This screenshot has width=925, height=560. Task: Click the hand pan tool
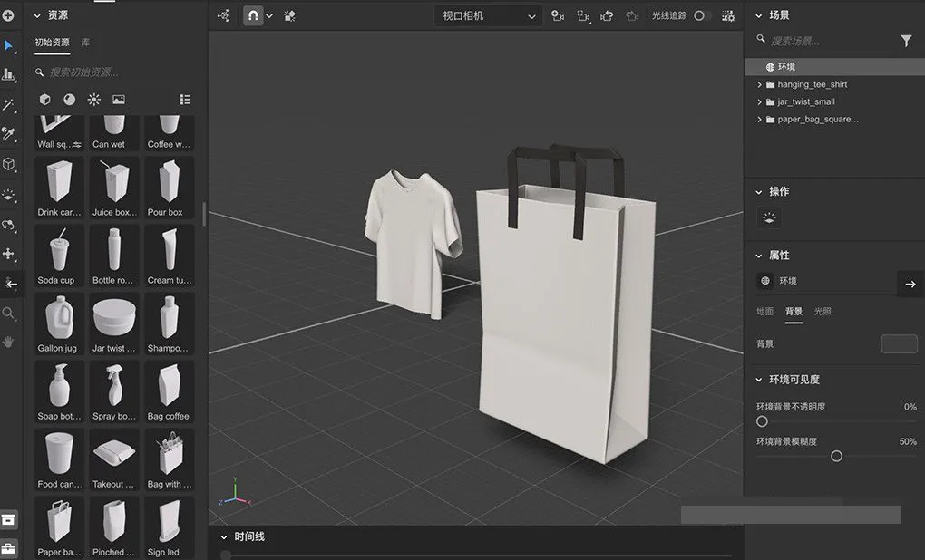9,342
